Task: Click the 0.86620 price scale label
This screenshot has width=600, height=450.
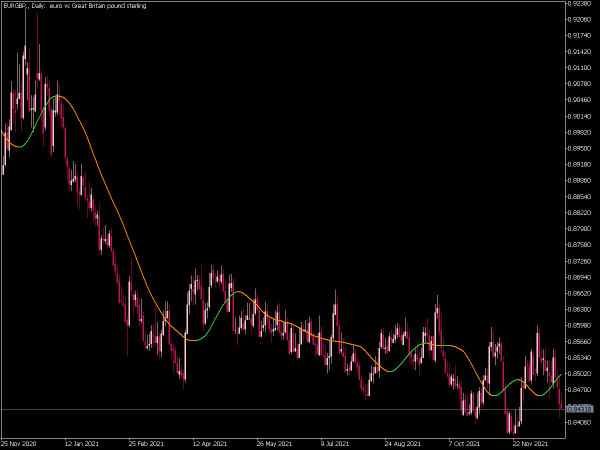Action: (580, 293)
